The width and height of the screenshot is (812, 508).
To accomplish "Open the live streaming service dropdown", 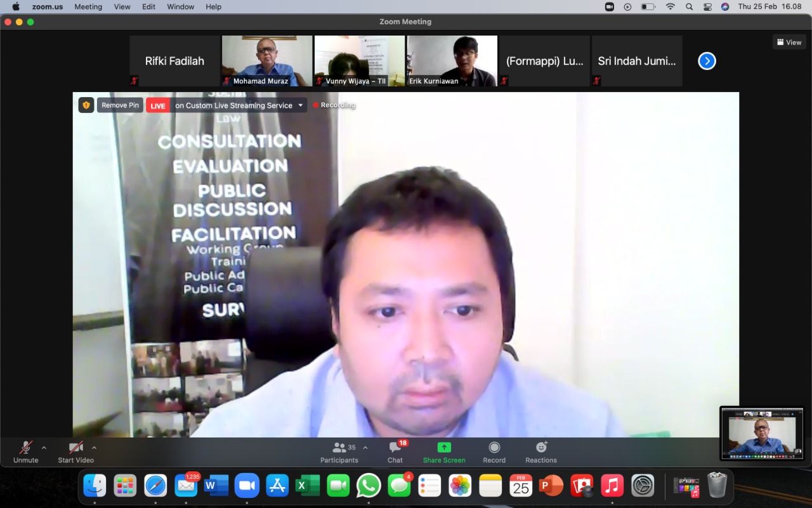I will click(x=301, y=105).
